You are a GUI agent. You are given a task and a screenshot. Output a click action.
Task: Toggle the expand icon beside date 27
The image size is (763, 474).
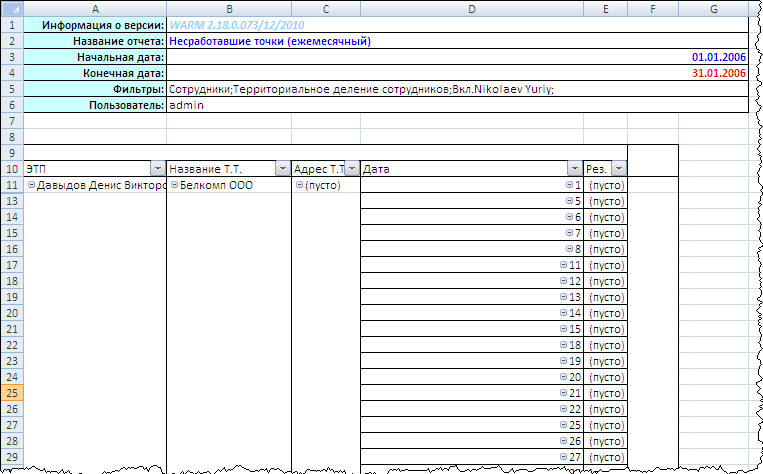coord(563,457)
